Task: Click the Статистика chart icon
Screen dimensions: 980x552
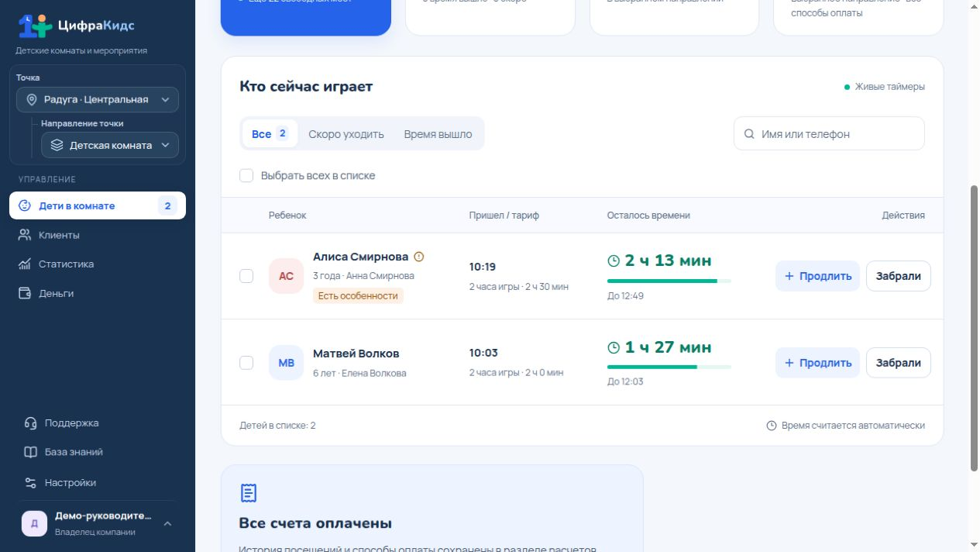Action: tap(24, 264)
